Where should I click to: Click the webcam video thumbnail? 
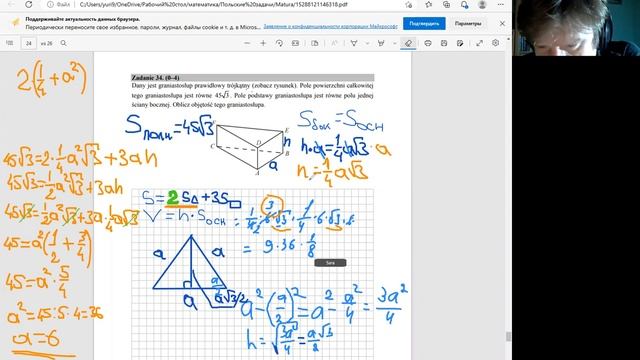click(x=576, y=28)
